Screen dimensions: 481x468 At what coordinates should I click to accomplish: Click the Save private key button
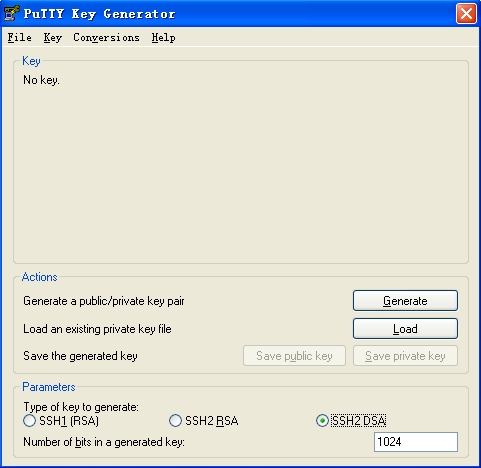tap(405, 356)
